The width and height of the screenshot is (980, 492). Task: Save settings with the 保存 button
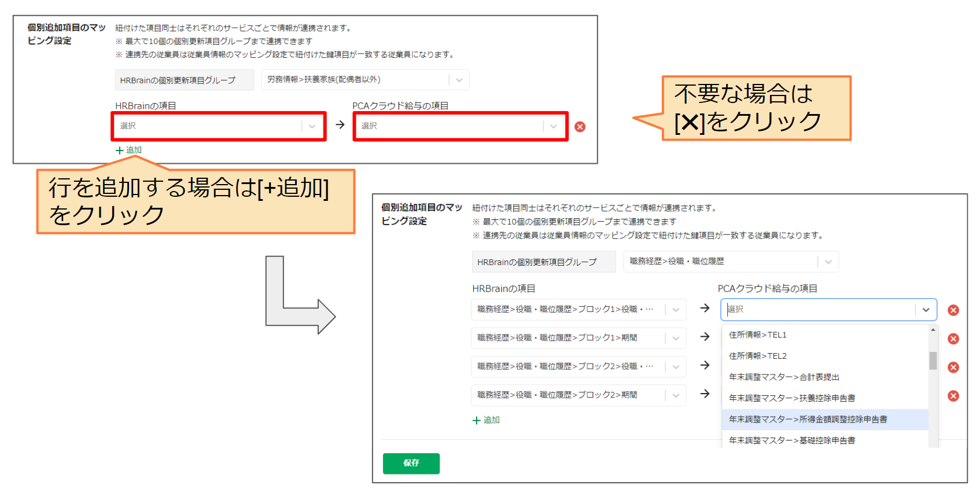point(411,463)
